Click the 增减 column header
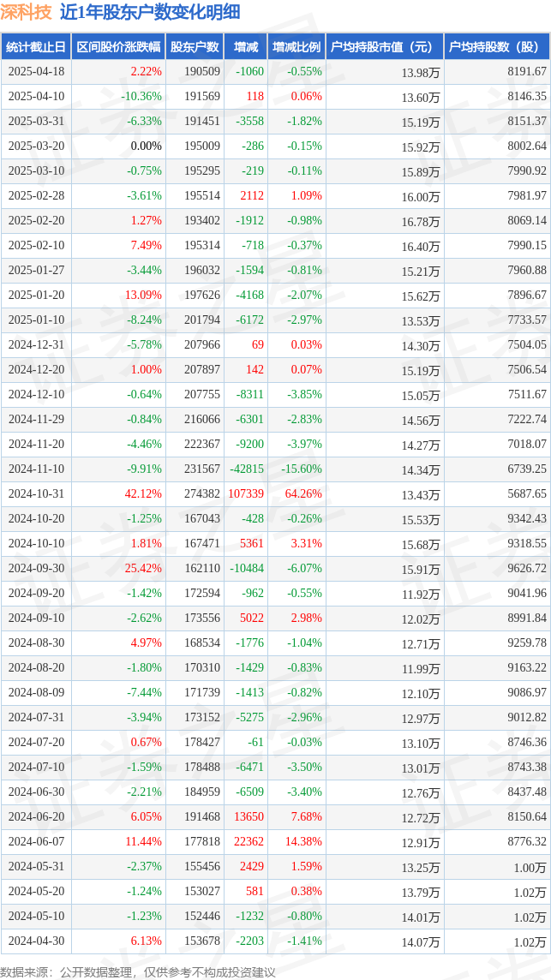 coord(245,47)
